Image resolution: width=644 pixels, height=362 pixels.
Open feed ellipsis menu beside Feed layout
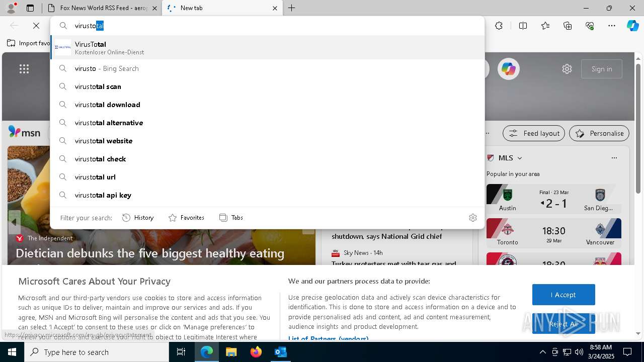[x=488, y=133]
